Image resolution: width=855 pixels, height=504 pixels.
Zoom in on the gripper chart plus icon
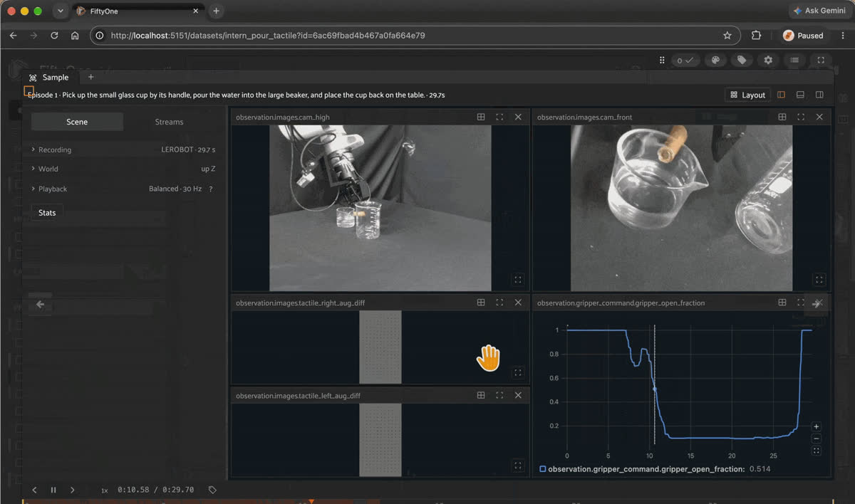817,426
